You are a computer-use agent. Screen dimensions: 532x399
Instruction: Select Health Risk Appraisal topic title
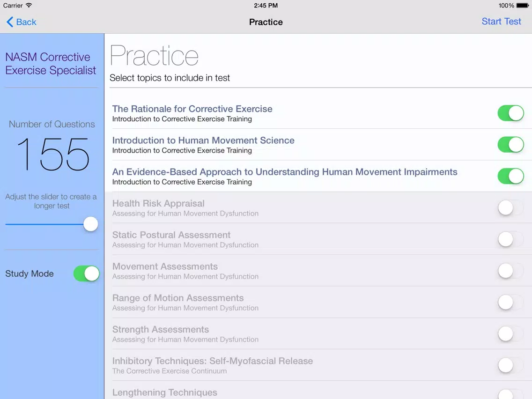pos(158,203)
